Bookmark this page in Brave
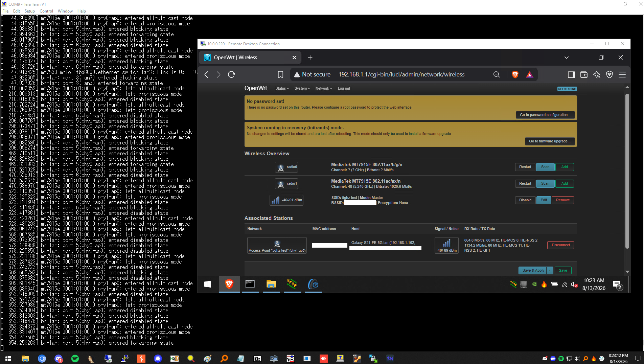The image size is (644, 364). pyautogui.click(x=280, y=74)
